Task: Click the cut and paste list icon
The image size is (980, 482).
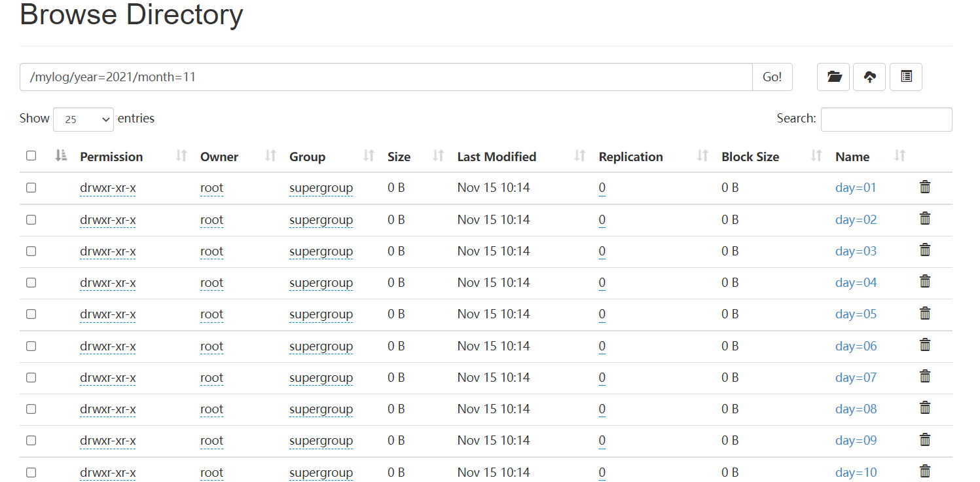Action: [906, 77]
